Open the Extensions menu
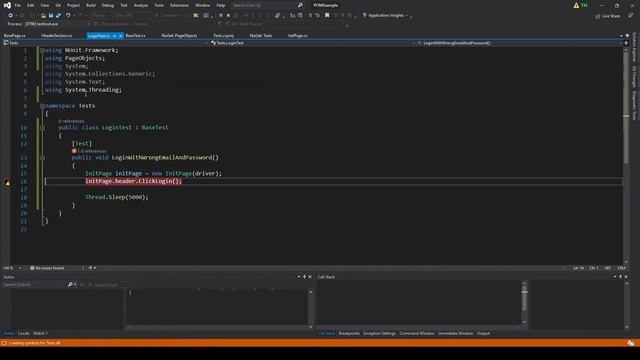 179,5
